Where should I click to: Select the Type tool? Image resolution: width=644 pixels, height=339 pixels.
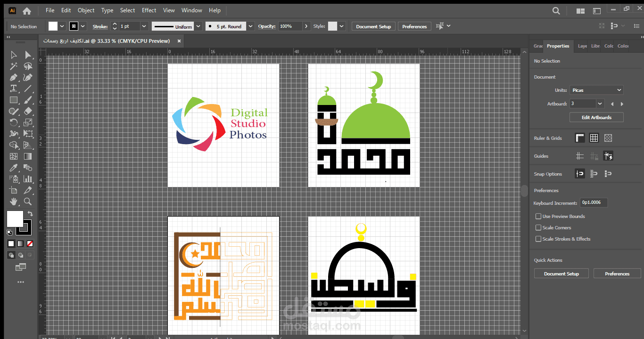[x=14, y=89]
